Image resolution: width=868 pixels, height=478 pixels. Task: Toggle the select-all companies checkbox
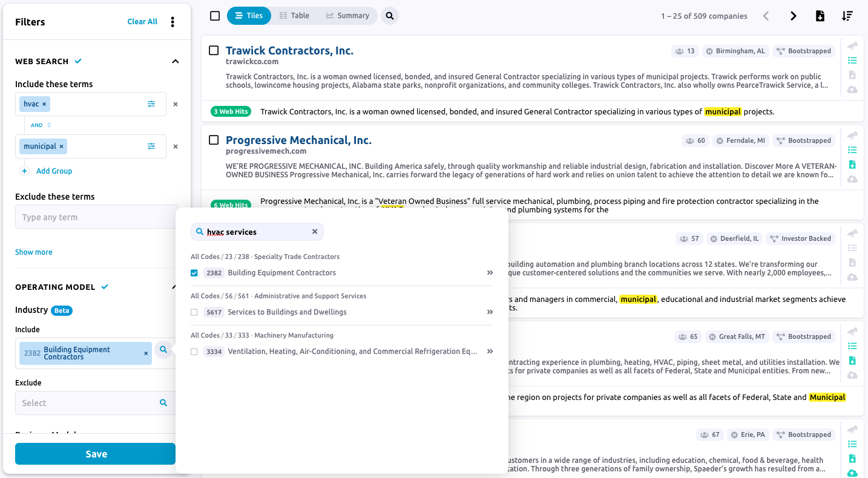[215, 16]
